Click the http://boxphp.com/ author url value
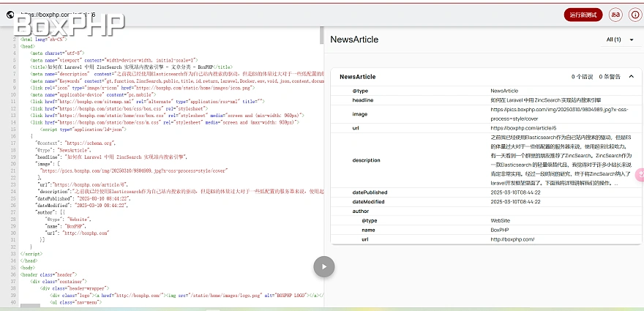 512,239
